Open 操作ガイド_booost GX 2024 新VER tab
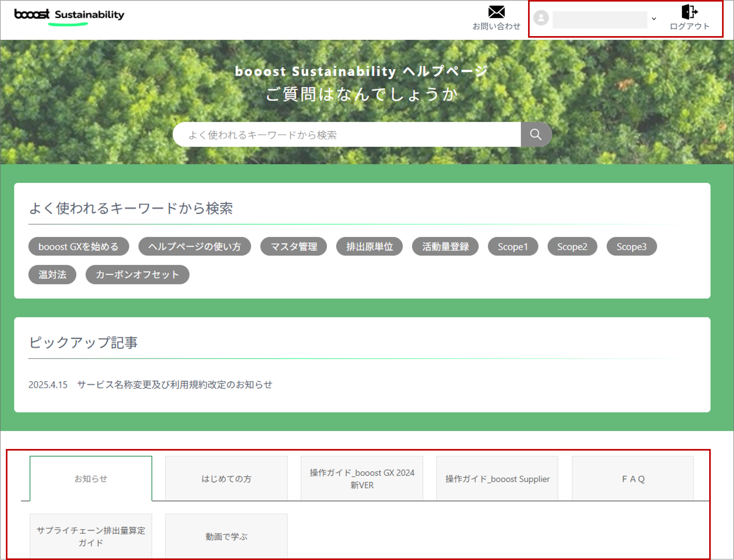The image size is (734, 560). pos(362,479)
